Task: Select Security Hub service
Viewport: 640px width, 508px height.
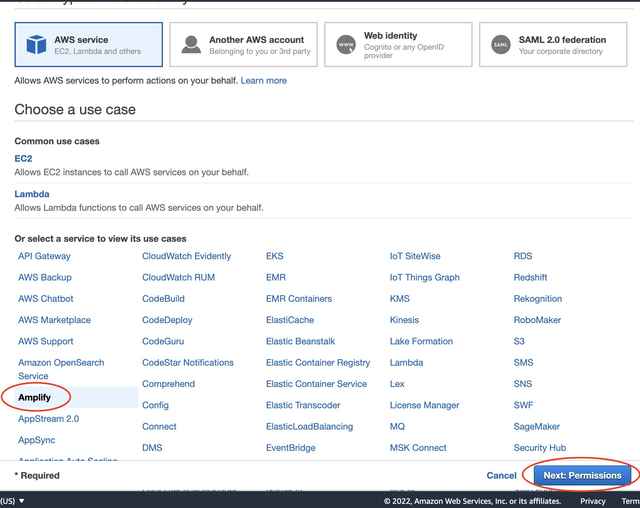Action: (540, 448)
